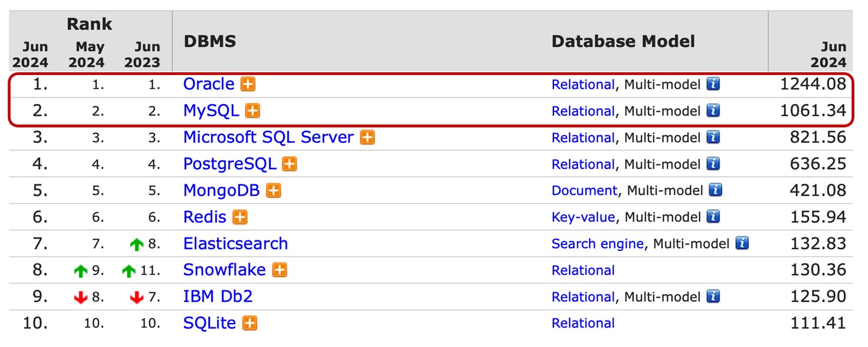Screen dimensions: 868x347
Task: Click the orange plus icon beside SQLite
Action: [250, 323]
